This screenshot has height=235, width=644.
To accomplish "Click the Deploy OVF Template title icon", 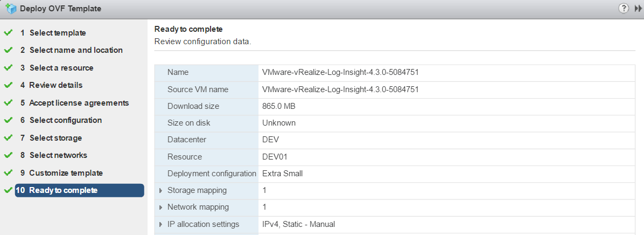I will [11, 8].
